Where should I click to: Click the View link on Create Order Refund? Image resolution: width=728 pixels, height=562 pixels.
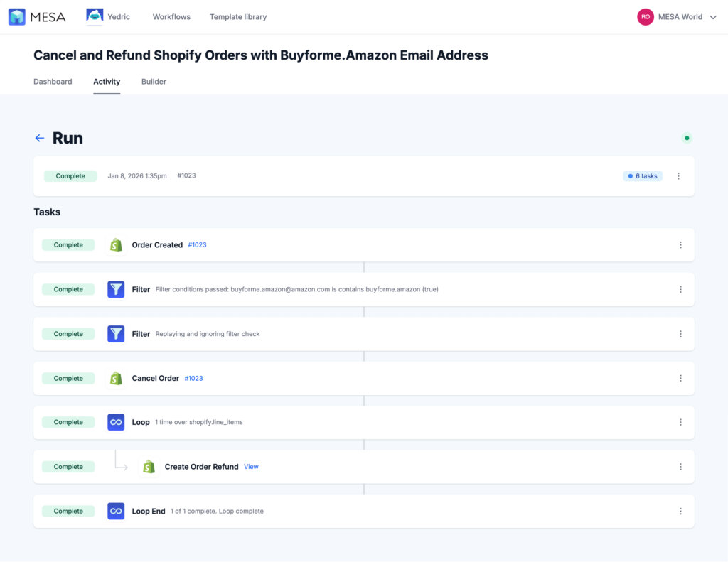point(251,466)
